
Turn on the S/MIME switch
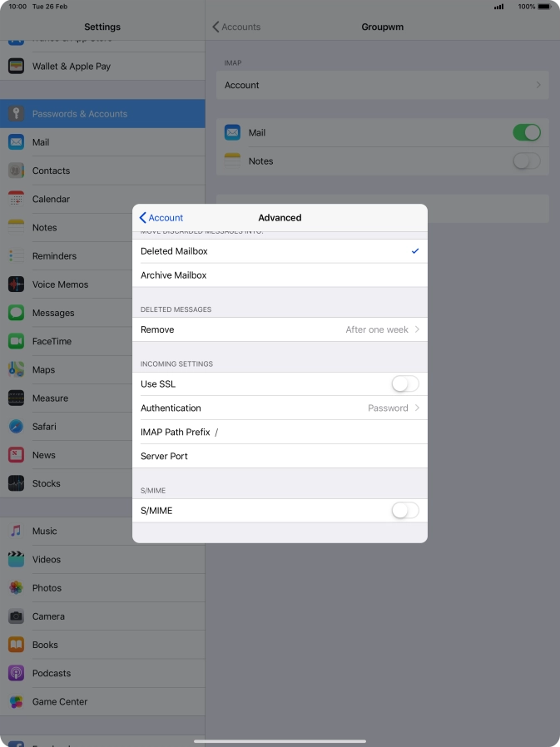[x=405, y=511]
